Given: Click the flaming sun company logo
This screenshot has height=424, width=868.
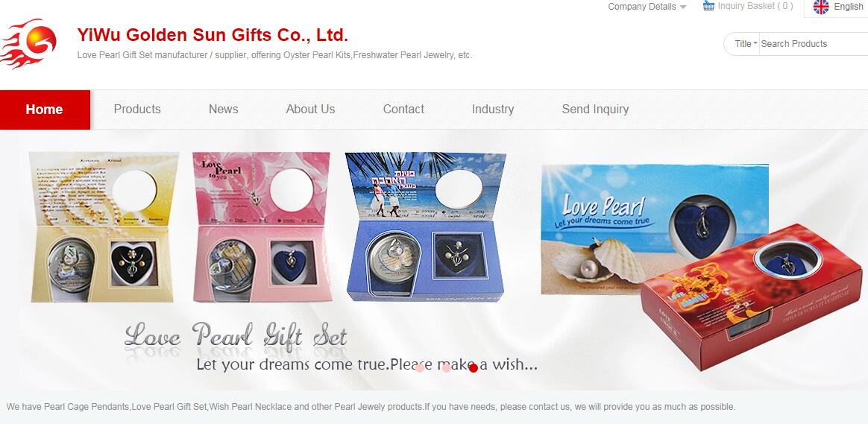Looking at the screenshot, I should click(x=29, y=44).
